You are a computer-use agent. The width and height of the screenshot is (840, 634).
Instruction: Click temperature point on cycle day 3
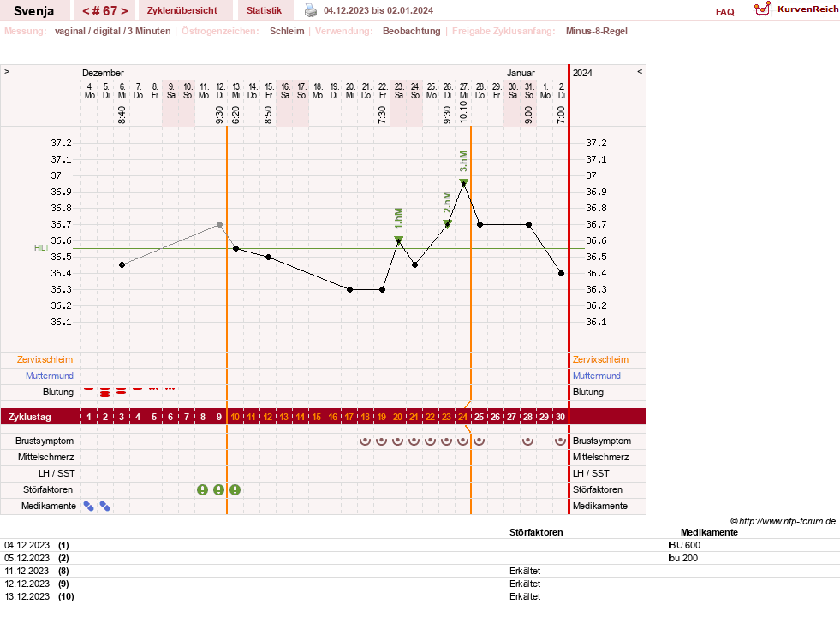click(x=122, y=265)
